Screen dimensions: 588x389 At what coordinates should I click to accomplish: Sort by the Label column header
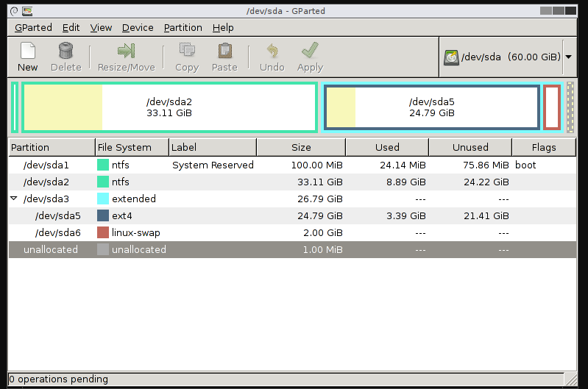[x=213, y=147]
